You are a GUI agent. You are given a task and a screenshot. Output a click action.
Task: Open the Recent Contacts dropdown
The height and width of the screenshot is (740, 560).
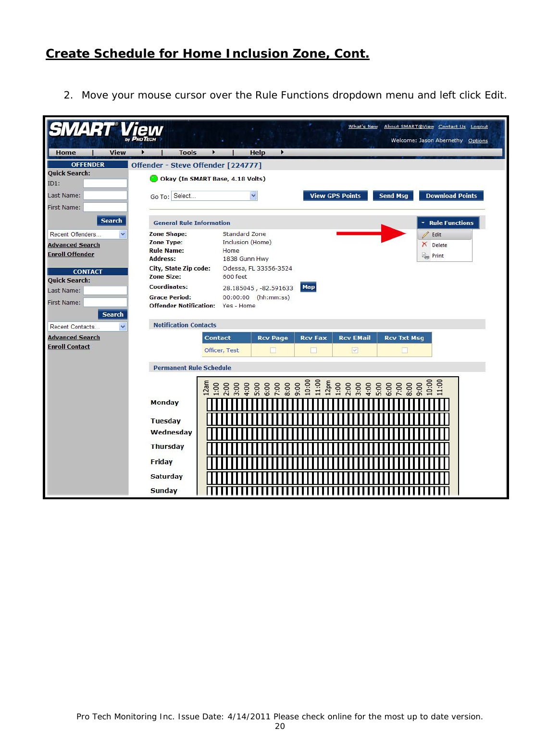pos(87,327)
